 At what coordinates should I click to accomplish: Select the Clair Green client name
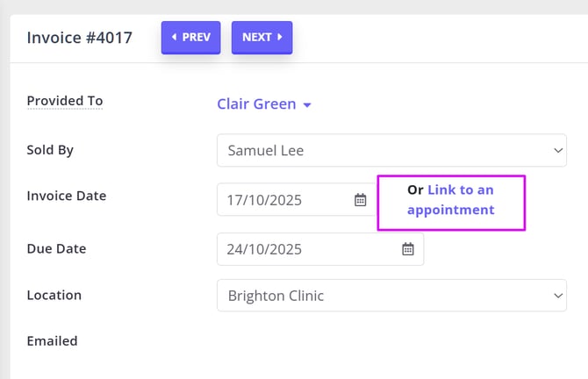pos(256,104)
